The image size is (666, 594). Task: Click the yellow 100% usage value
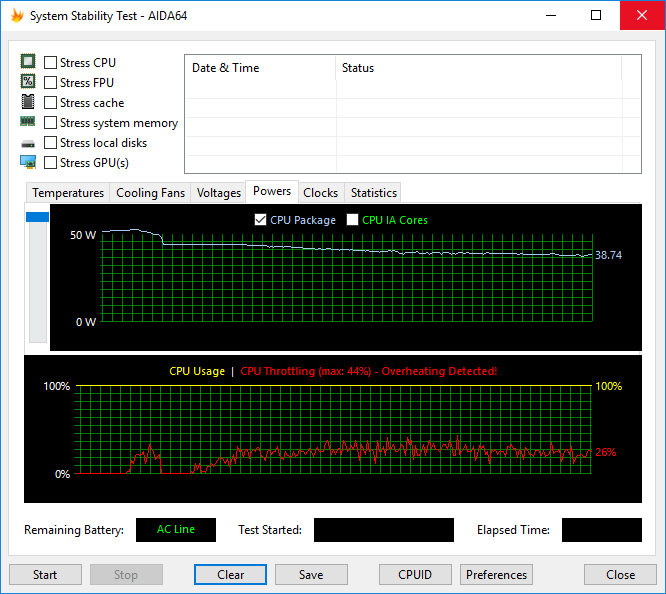point(609,386)
